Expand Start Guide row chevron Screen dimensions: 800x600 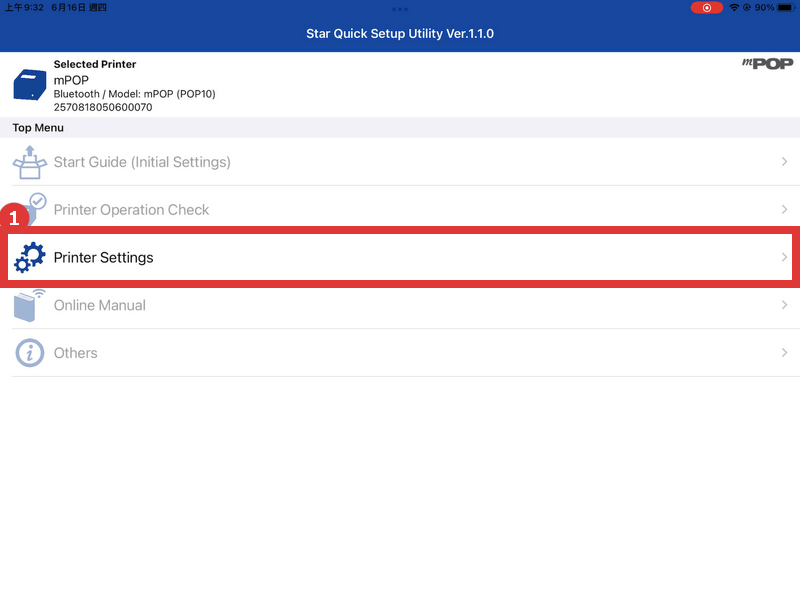[784, 162]
